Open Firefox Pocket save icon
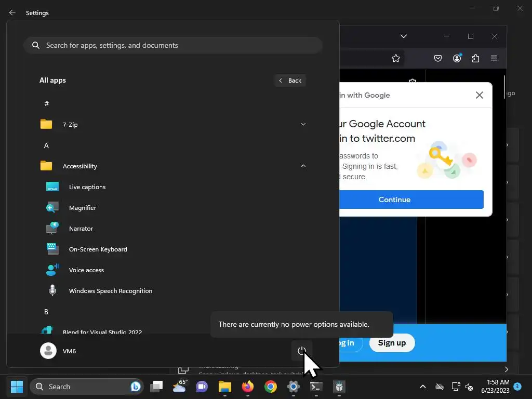The height and width of the screenshot is (399, 532). pos(438,58)
